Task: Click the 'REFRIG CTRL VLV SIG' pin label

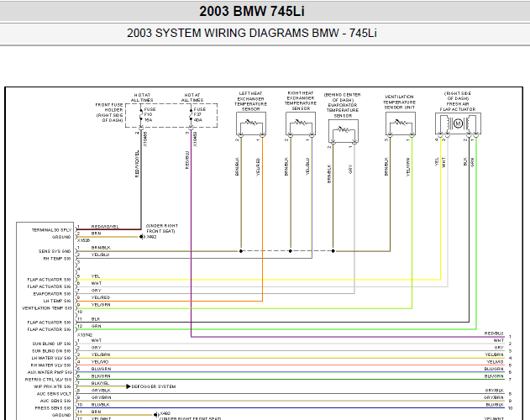Action: [48, 380]
